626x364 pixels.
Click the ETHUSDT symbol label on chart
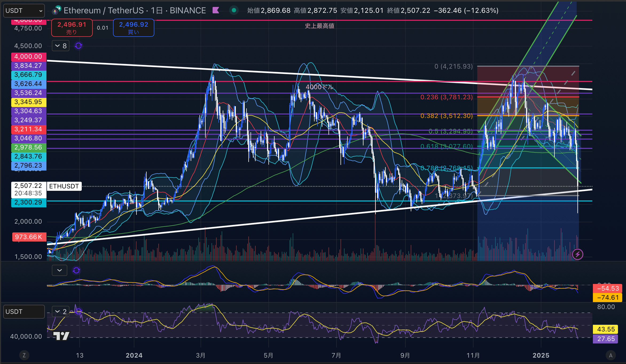tap(64, 186)
